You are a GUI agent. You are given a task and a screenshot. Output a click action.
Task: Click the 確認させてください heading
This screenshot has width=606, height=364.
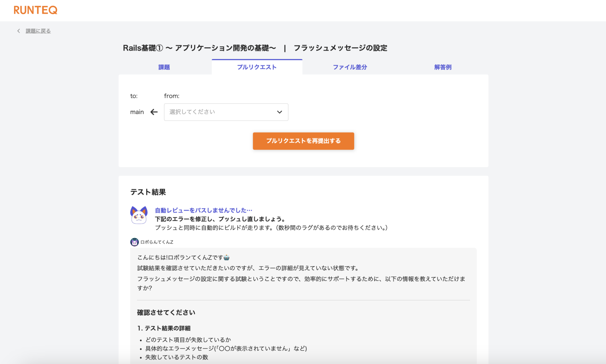pyautogui.click(x=166, y=313)
